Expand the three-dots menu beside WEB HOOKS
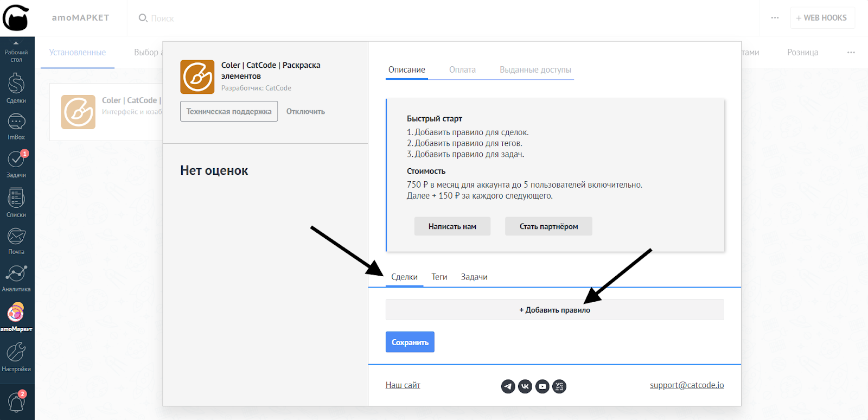 click(x=775, y=18)
